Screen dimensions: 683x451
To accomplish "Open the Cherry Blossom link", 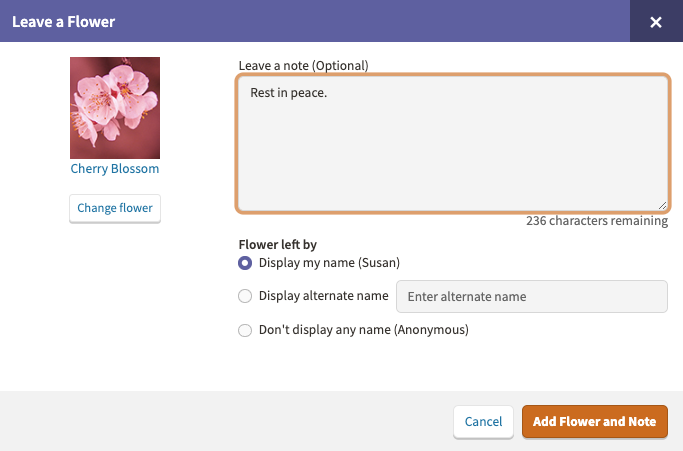I will click(x=115, y=169).
